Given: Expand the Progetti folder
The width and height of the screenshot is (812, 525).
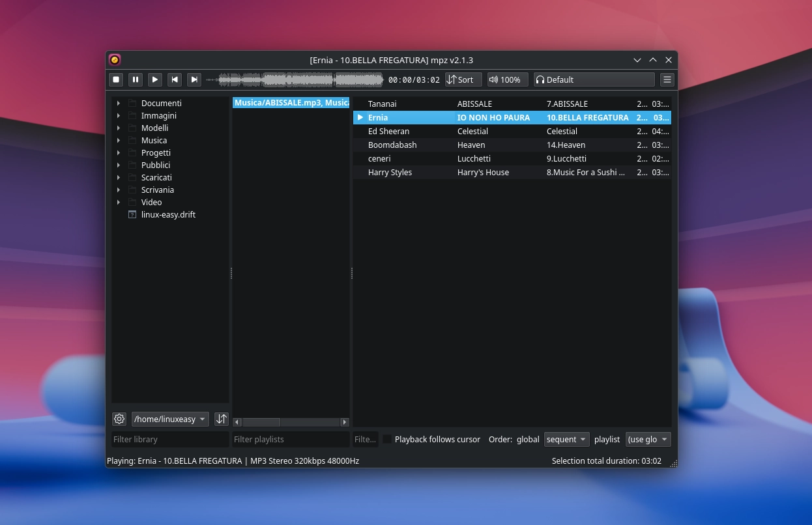Looking at the screenshot, I should pyautogui.click(x=118, y=152).
